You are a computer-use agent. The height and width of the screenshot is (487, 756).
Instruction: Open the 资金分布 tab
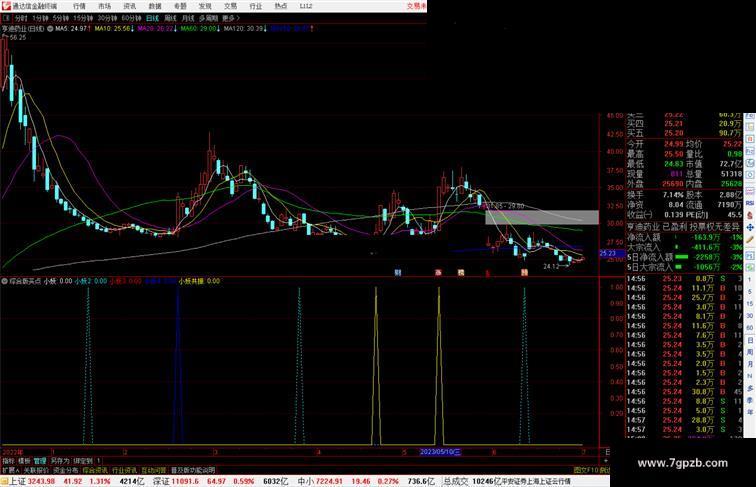point(66,470)
